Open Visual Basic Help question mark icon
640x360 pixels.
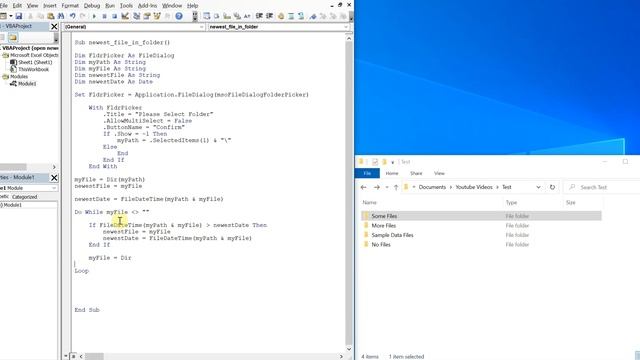pyautogui.click(x=179, y=16)
